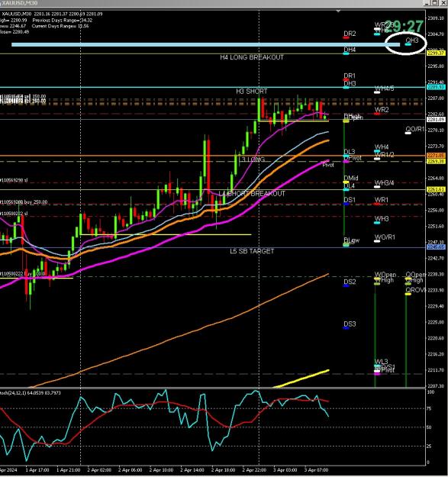Click the WR1 weekly label
The width and height of the screenshot is (448, 477).
click(382, 200)
